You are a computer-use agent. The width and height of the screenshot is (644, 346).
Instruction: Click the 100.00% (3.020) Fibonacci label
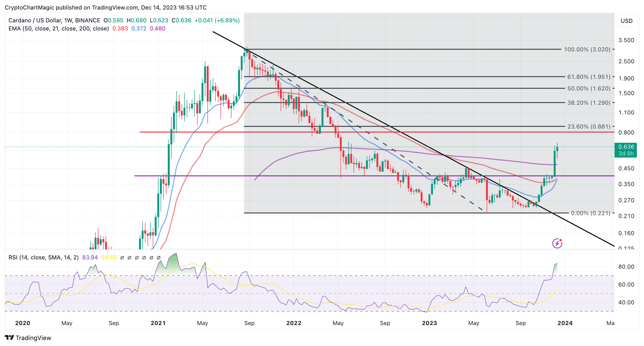point(587,49)
